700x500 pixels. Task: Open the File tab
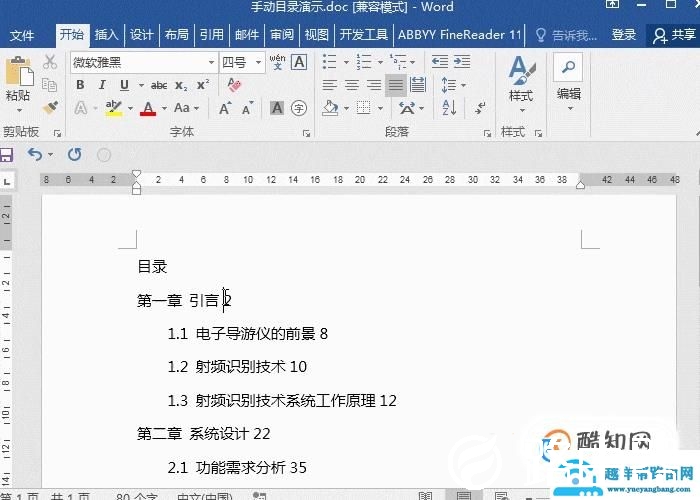click(21, 35)
